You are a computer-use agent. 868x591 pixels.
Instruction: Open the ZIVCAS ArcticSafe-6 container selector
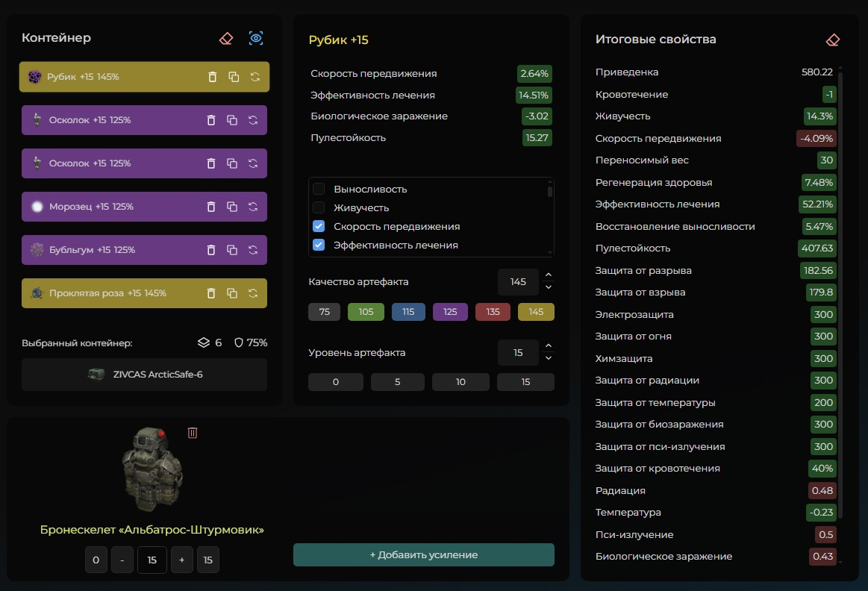[145, 375]
